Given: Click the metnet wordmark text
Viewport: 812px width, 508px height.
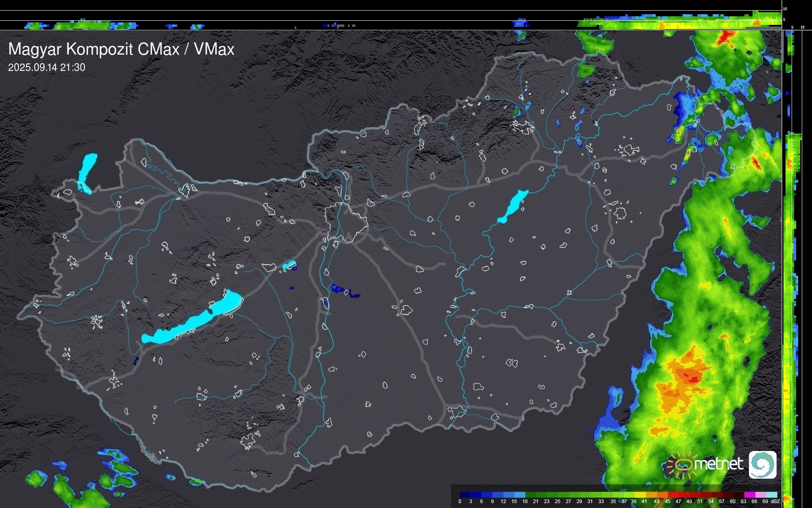Looking at the screenshot, I should (x=718, y=464).
